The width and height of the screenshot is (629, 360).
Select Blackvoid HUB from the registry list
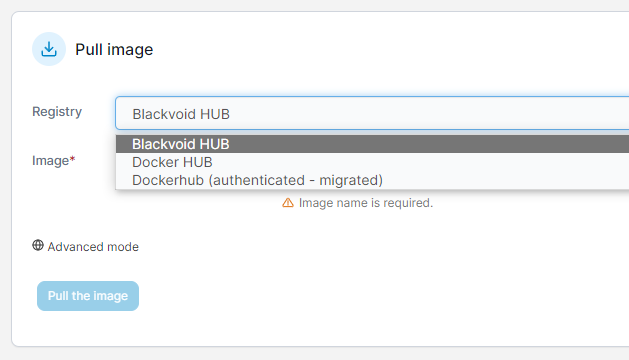coord(372,144)
